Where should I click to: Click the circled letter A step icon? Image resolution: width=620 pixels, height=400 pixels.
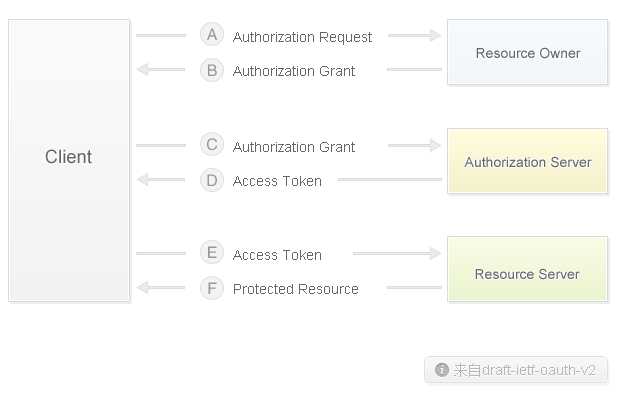coord(212,35)
